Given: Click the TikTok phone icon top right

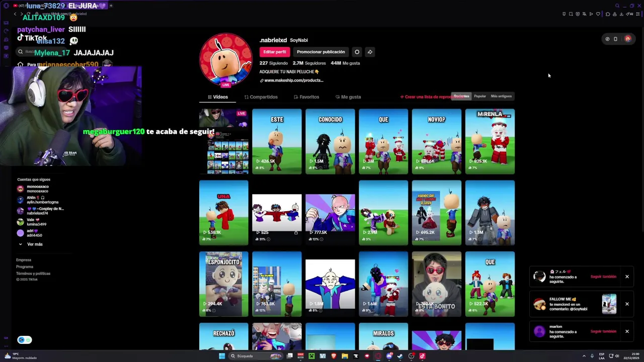Looking at the screenshot, I should coord(615,39).
